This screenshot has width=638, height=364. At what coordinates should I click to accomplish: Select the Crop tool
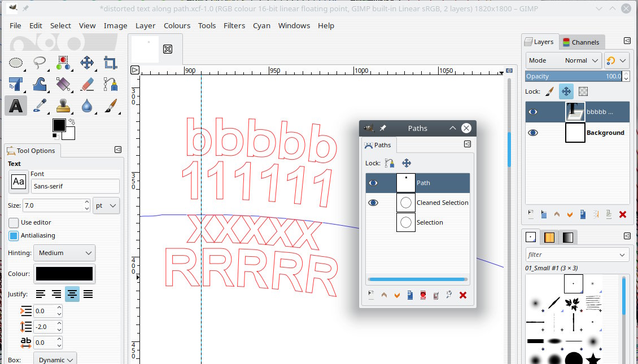tap(110, 63)
